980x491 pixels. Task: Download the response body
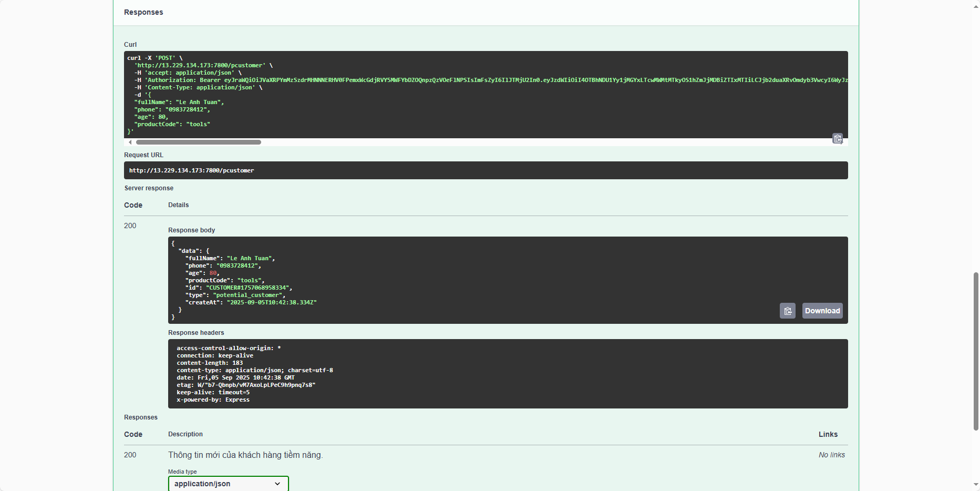822,311
